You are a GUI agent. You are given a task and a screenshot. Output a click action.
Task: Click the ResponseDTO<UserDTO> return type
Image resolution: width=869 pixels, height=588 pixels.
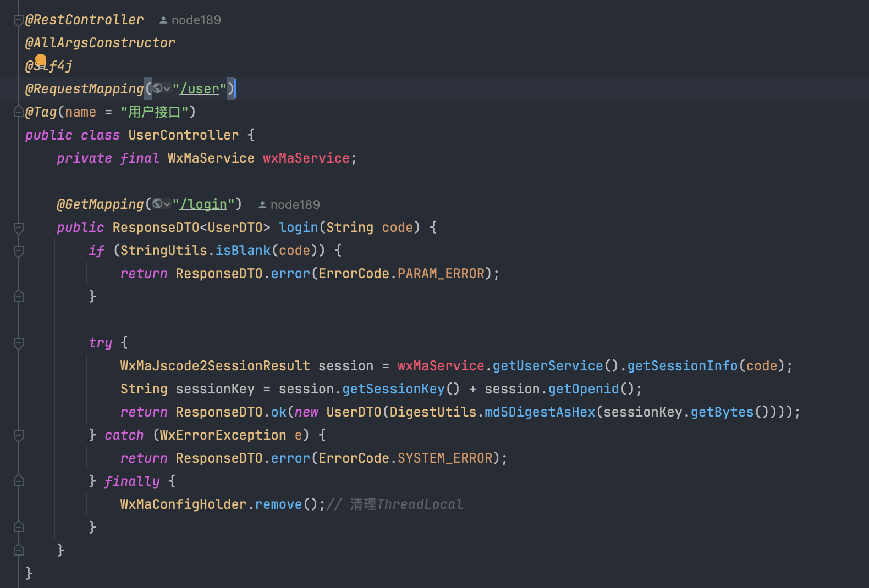[191, 228]
